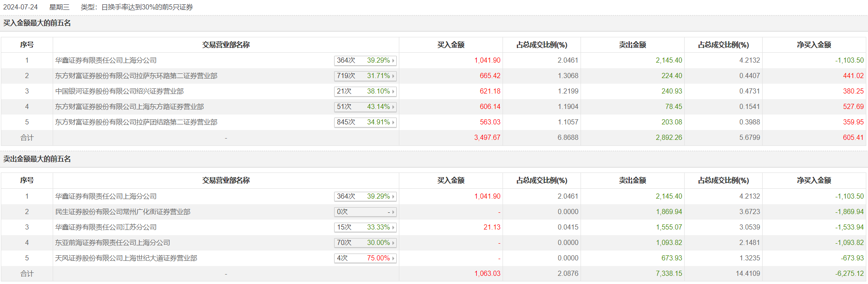Open 天风证券上海世纪大道证券营业部 link
The width and height of the screenshot is (868, 284).
click(x=126, y=258)
